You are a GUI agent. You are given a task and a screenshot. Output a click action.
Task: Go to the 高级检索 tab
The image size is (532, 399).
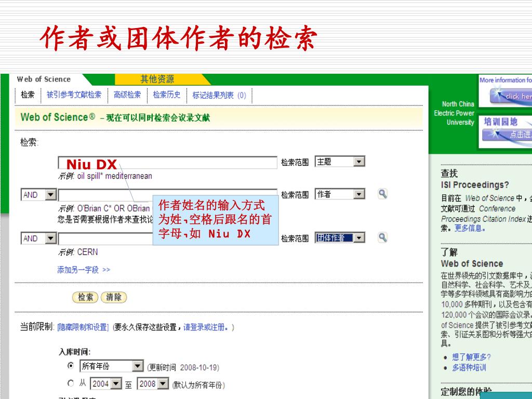pos(127,95)
